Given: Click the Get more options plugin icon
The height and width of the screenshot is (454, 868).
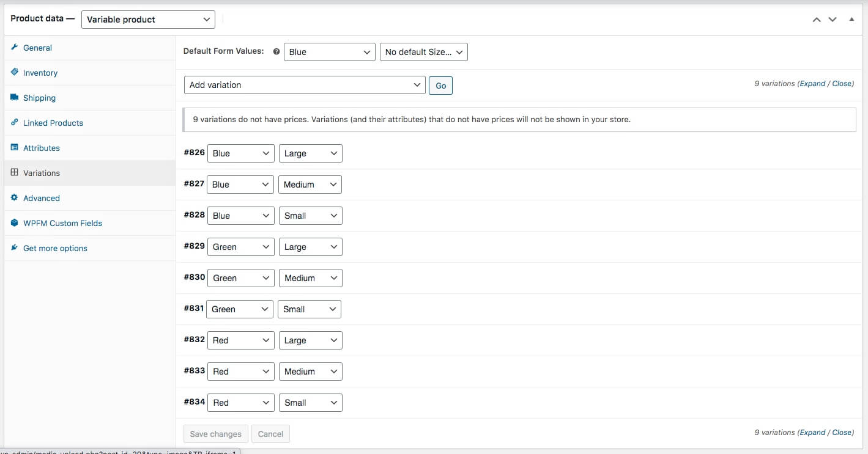Looking at the screenshot, I should pos(15,247).
